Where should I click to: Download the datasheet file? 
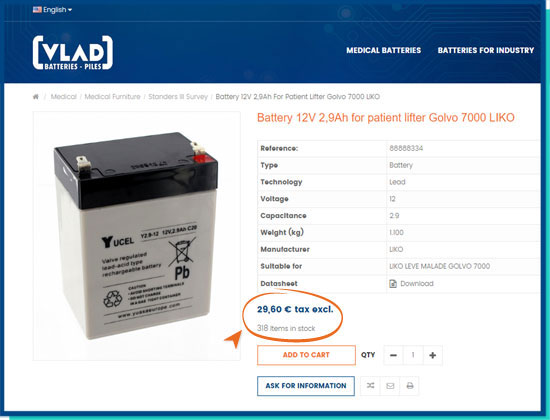point(417,284)
